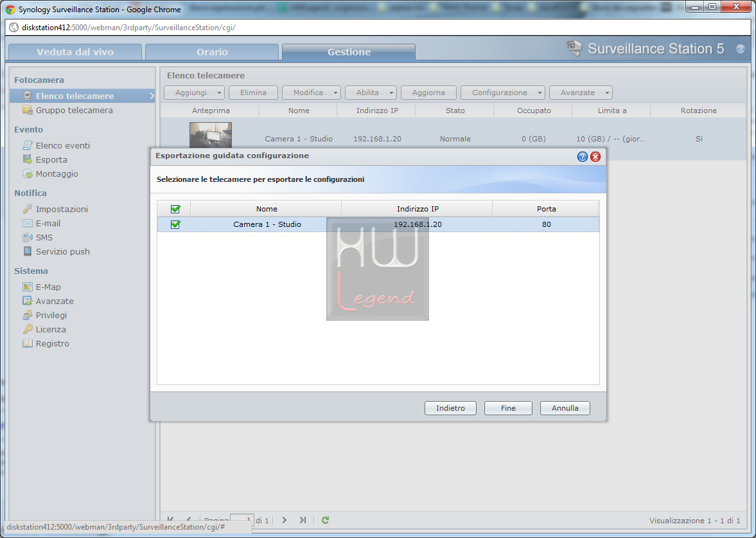Click the site info icon in the address bar
The height and width of the screenshot is (538, 756).
14,28
